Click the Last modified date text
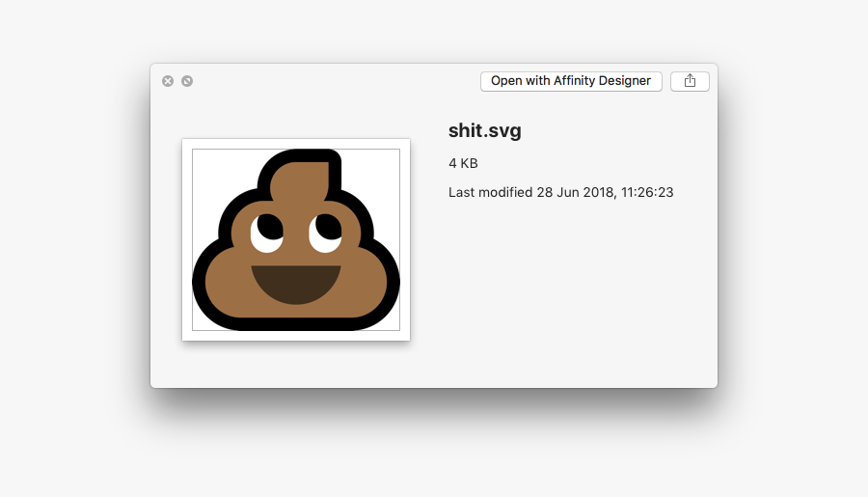868x497 pixels. click(560, 192)
